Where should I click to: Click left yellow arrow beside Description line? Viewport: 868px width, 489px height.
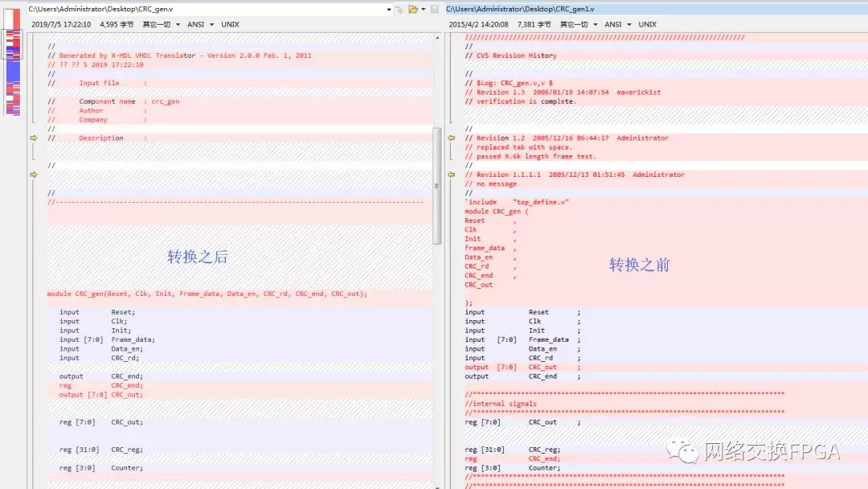click(34, 138)
